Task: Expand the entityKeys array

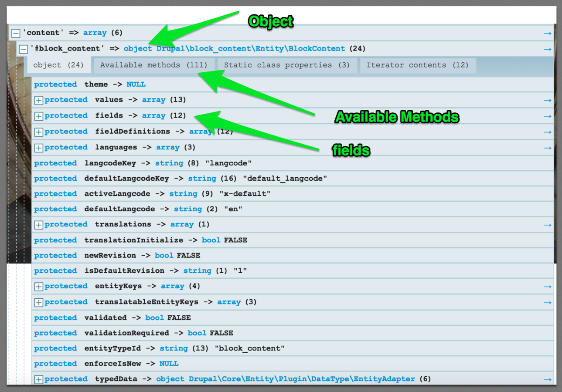Action: [39, 287]
